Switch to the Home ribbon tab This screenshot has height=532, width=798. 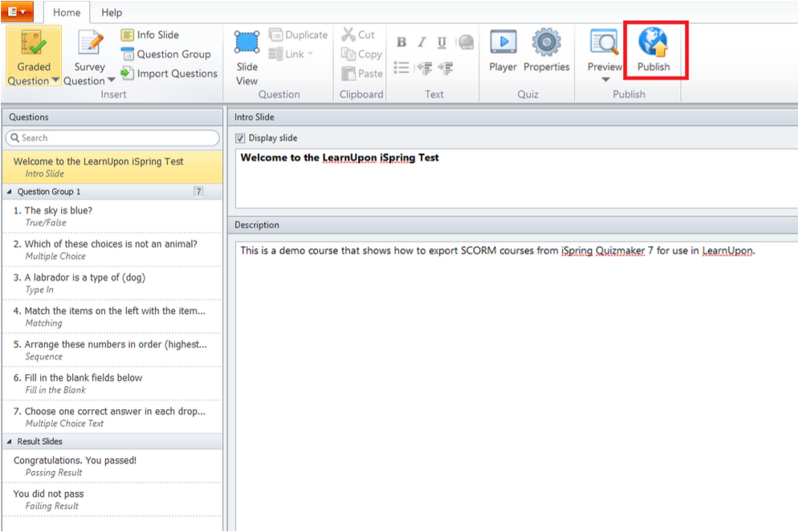tap(67, 12)
